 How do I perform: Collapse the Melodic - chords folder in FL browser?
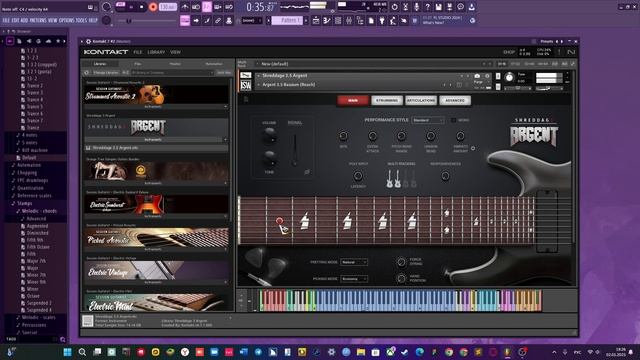39,211
